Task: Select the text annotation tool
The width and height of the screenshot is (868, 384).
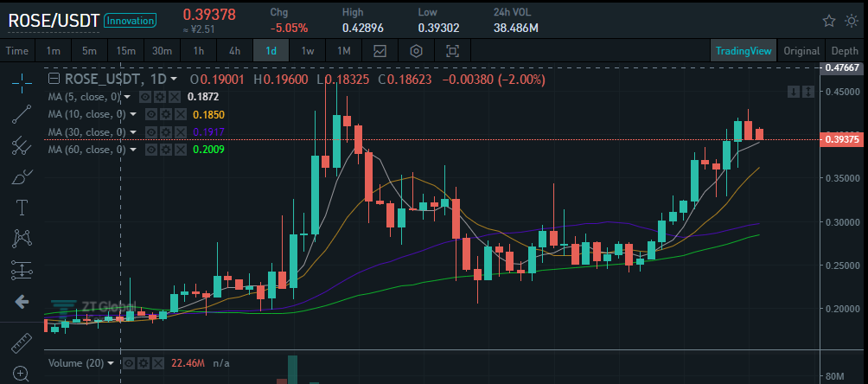Action: point(22,208)
